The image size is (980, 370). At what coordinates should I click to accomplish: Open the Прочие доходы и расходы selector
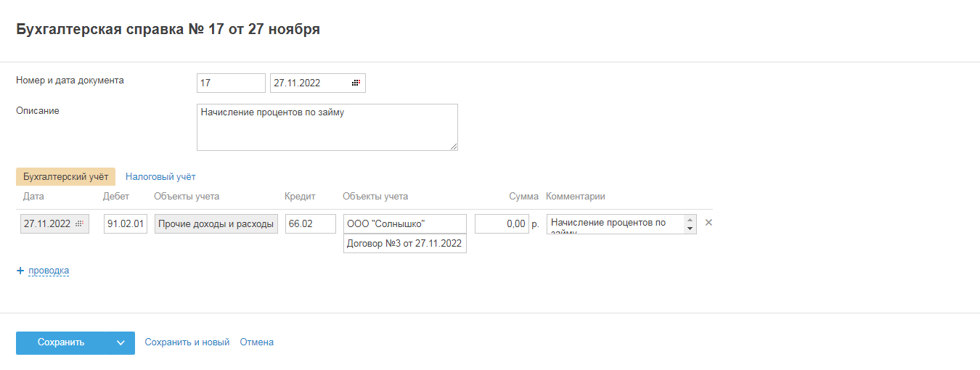point(216,224)
